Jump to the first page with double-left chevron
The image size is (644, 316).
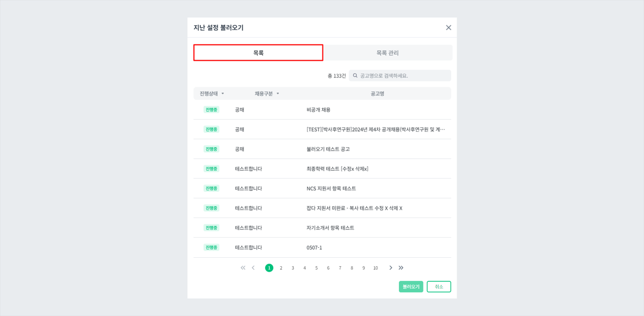point(242,268)
